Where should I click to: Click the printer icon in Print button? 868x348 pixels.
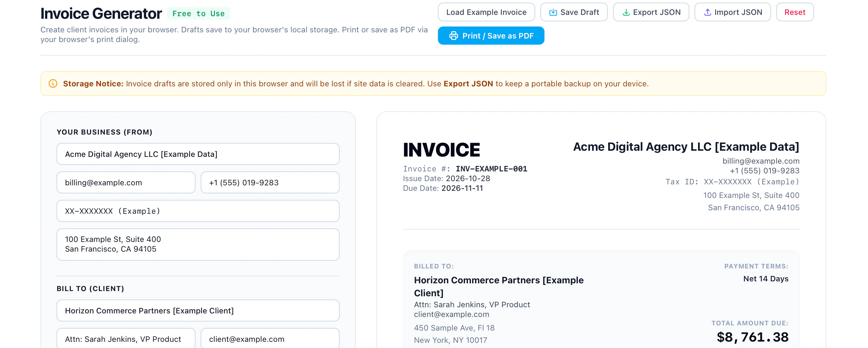[x=453, y=36]
